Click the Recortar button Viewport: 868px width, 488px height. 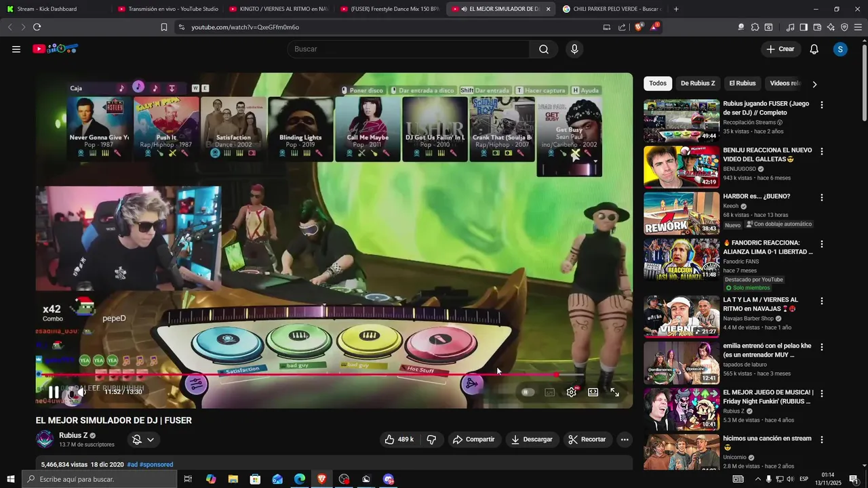[x=587, y=439]
